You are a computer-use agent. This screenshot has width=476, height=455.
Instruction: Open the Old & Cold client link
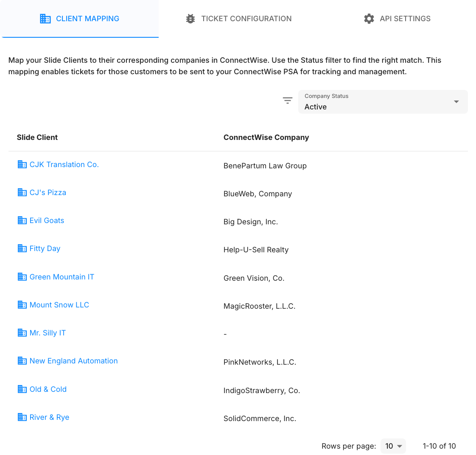coord(48,389)
